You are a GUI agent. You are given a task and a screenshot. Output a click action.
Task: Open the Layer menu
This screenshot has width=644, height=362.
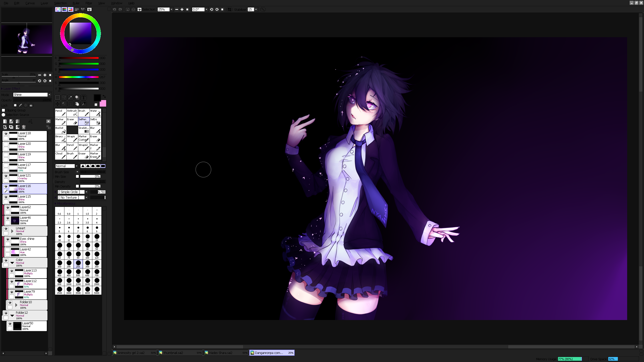(44, 3)
